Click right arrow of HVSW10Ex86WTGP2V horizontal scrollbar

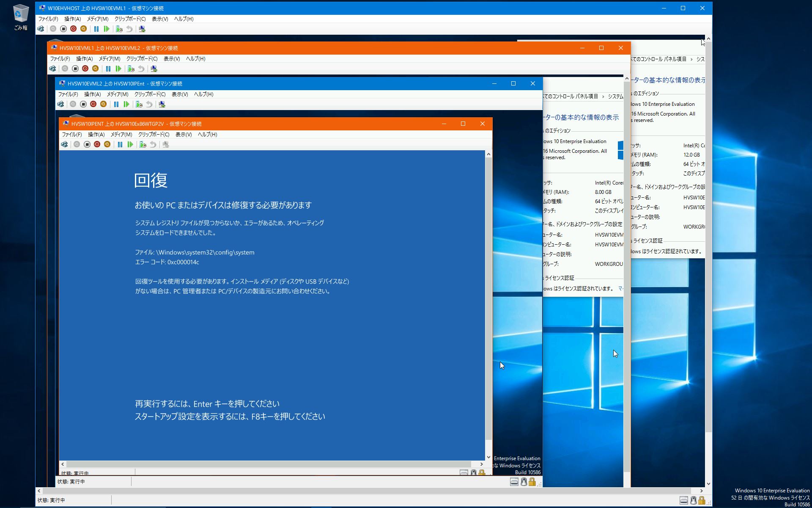481,464
